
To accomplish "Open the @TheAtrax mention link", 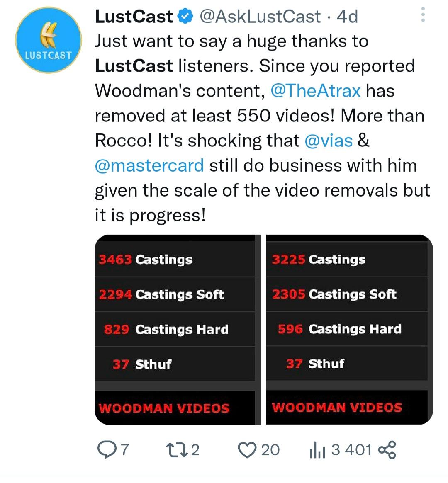I will click(315, 91).
